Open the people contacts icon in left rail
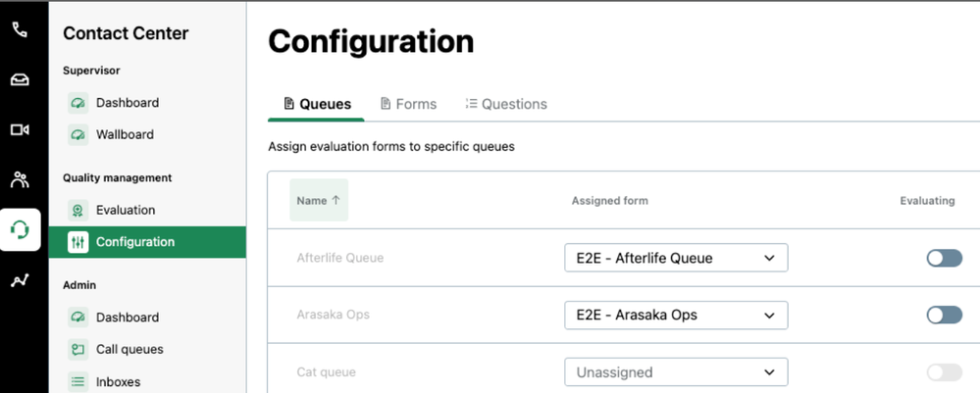The height and width of the screenshot is (393, 980). (20, 179)
